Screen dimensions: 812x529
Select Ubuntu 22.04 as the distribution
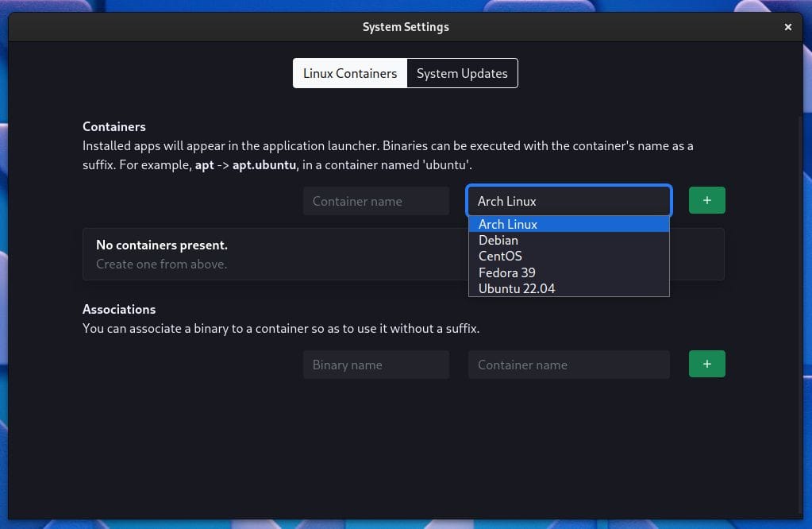[517, 288]
